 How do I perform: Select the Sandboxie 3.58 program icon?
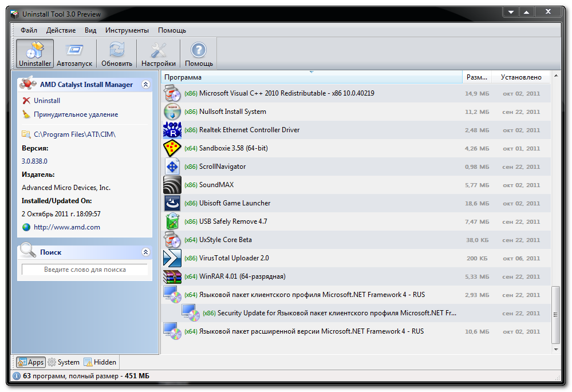tap(172, 148)
